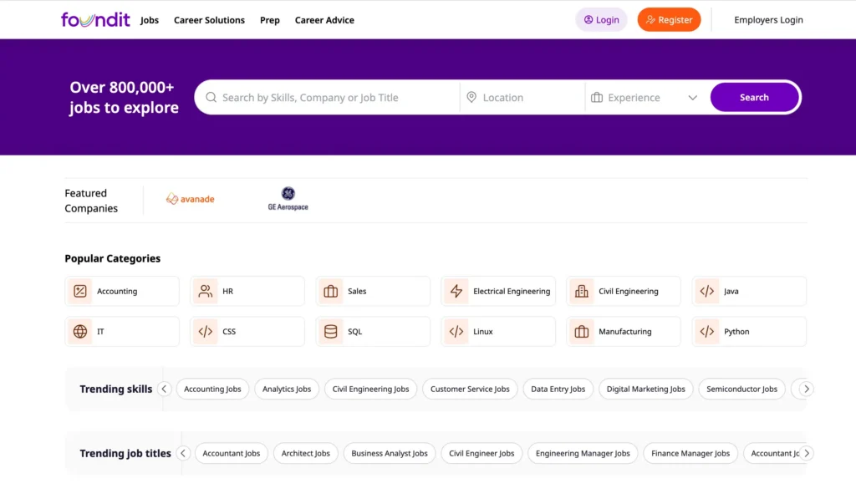Click the CSS code icon
856x504 pixels.
(206, 332)
